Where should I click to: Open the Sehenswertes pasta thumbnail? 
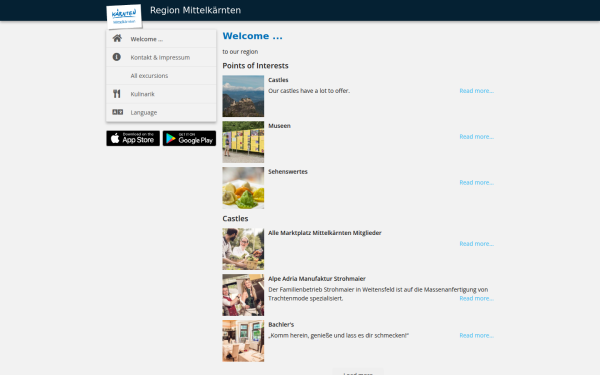tap(243, 188)
